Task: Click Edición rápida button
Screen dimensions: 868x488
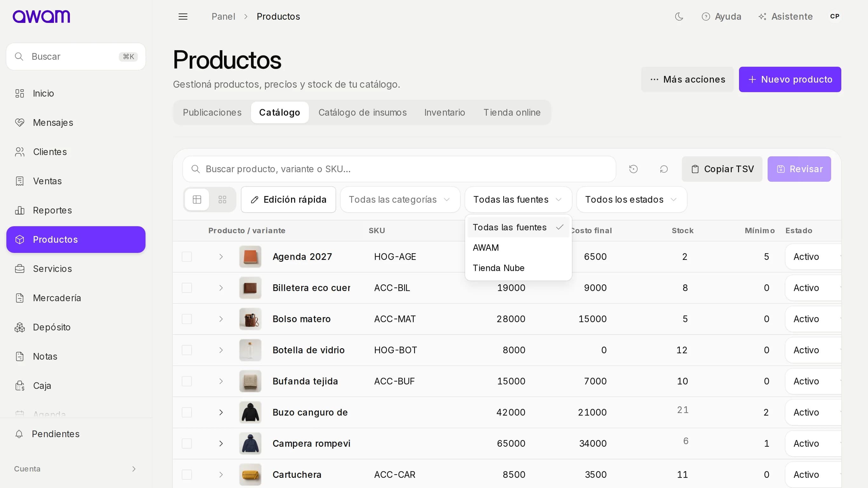Action: pos(288,200)
